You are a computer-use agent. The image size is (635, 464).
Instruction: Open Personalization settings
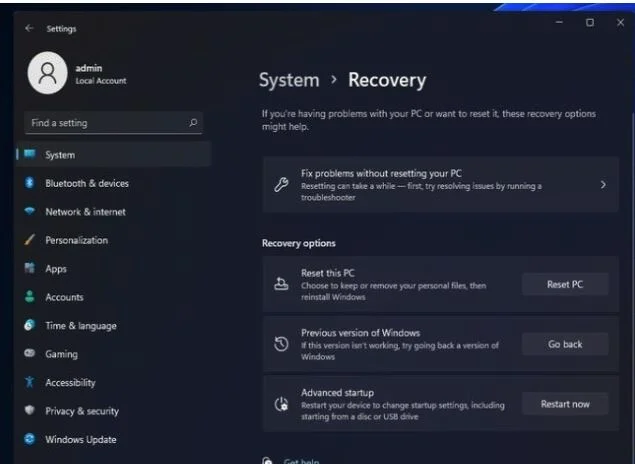[114, 240]
